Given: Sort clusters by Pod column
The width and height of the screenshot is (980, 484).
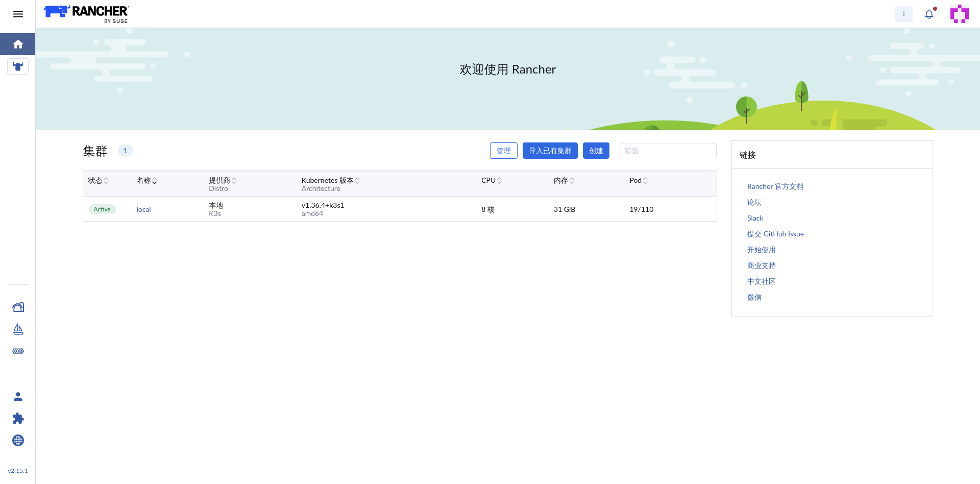Looking at the screenshot, I should coord(639,181).
